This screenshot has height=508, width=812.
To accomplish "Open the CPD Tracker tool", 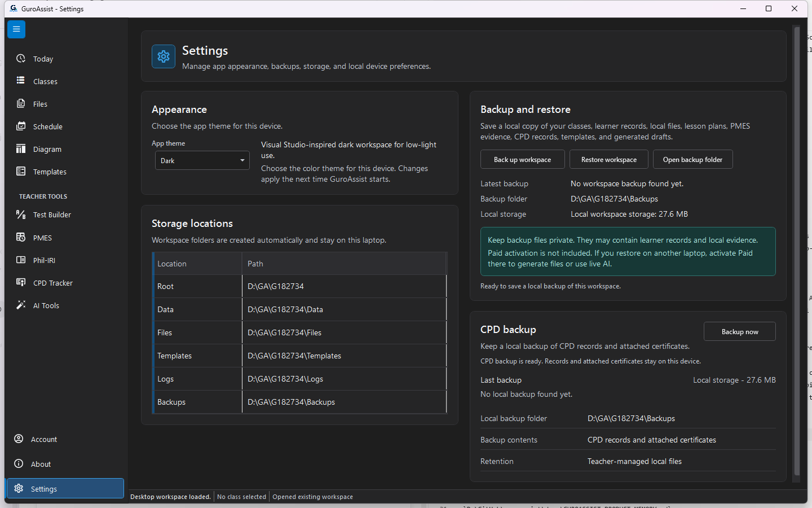I will click(65, 283).
